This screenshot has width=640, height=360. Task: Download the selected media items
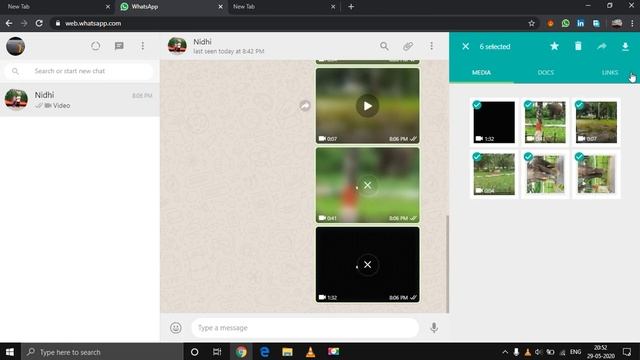tap(625, 47)
